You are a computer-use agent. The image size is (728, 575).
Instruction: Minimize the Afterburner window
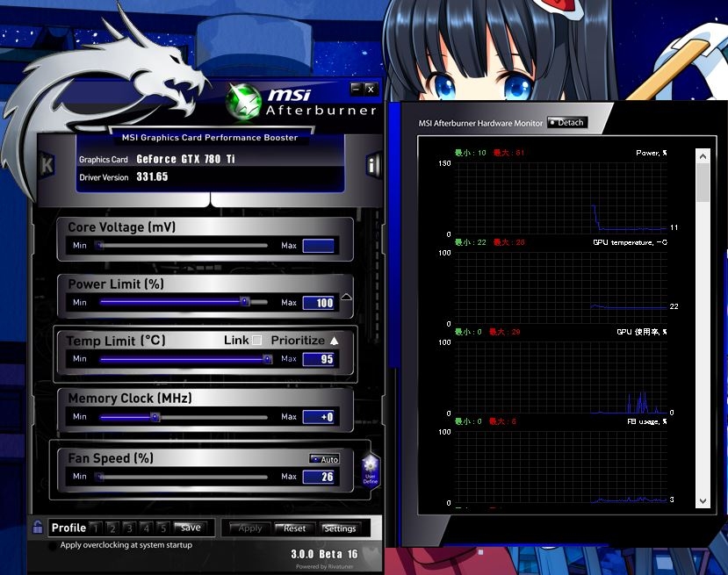coord(356,89)
